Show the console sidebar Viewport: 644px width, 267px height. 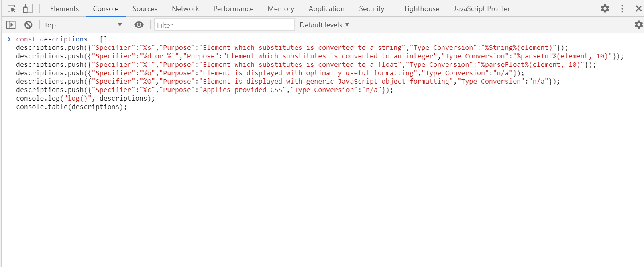[11, 25]
